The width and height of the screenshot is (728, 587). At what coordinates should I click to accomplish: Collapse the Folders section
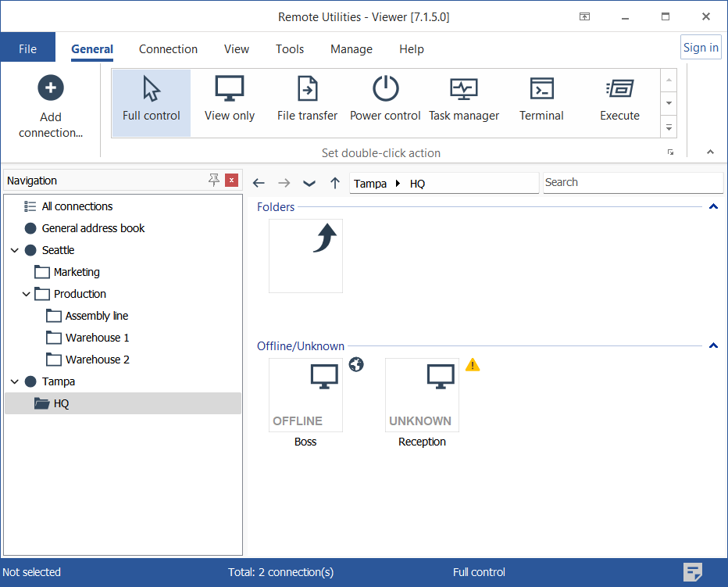(714, 206)
